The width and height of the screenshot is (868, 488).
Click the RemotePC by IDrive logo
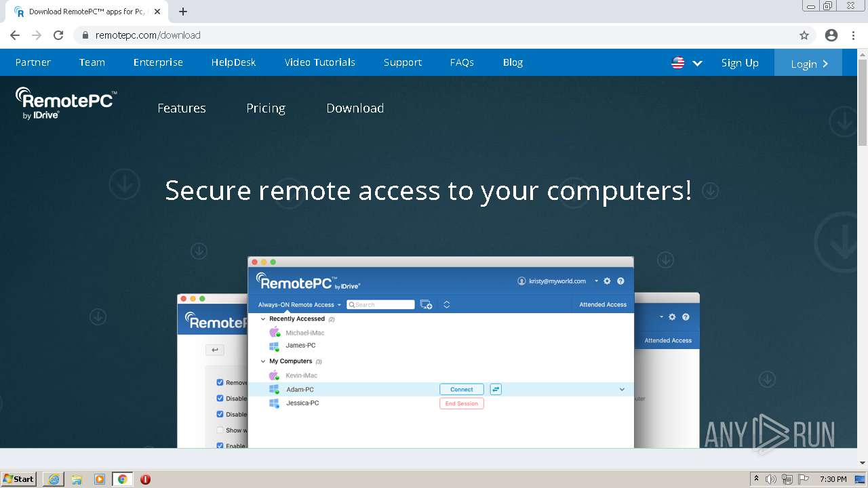(x=66, y=104)
